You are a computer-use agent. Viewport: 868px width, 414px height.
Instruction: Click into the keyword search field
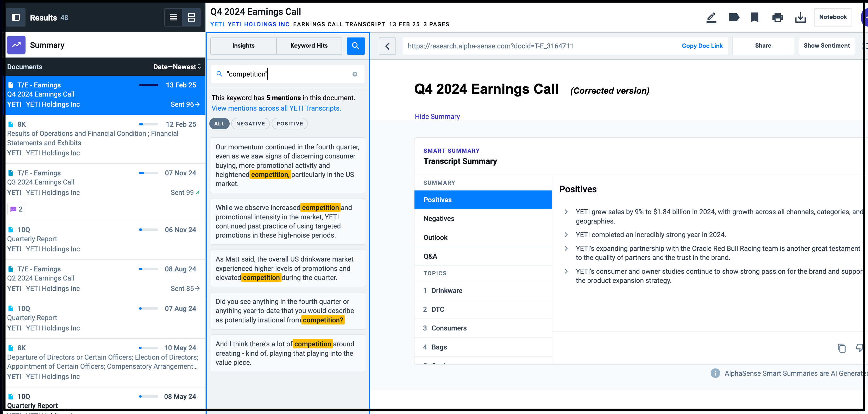(287, 74)
